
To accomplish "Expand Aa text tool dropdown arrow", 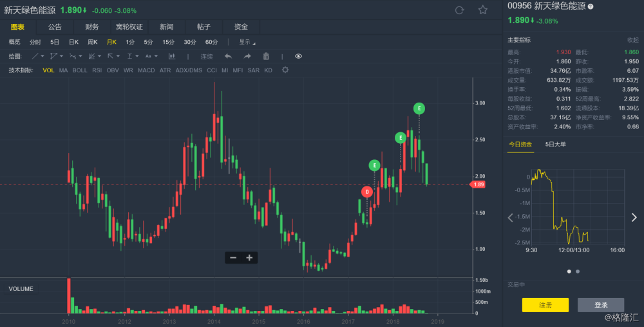I will (156, 56).
